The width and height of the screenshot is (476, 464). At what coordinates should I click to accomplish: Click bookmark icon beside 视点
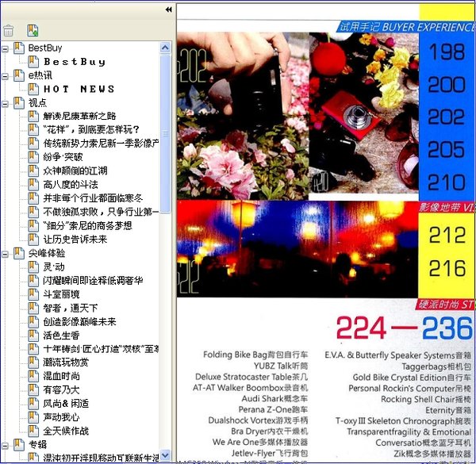(x=19, y=103)
